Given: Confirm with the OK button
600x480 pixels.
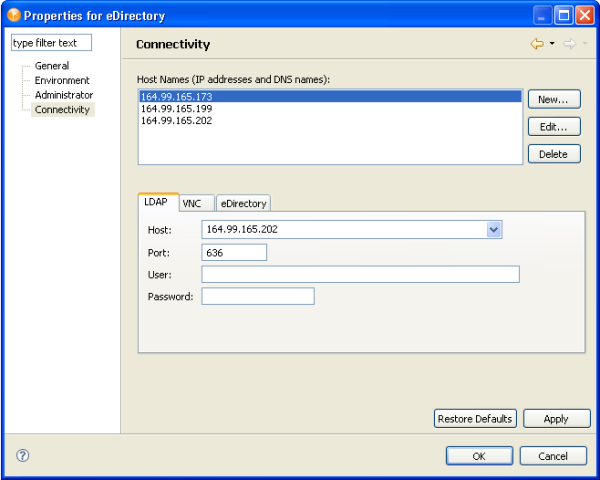Looking at the screenshot, I should click(479, 456).
